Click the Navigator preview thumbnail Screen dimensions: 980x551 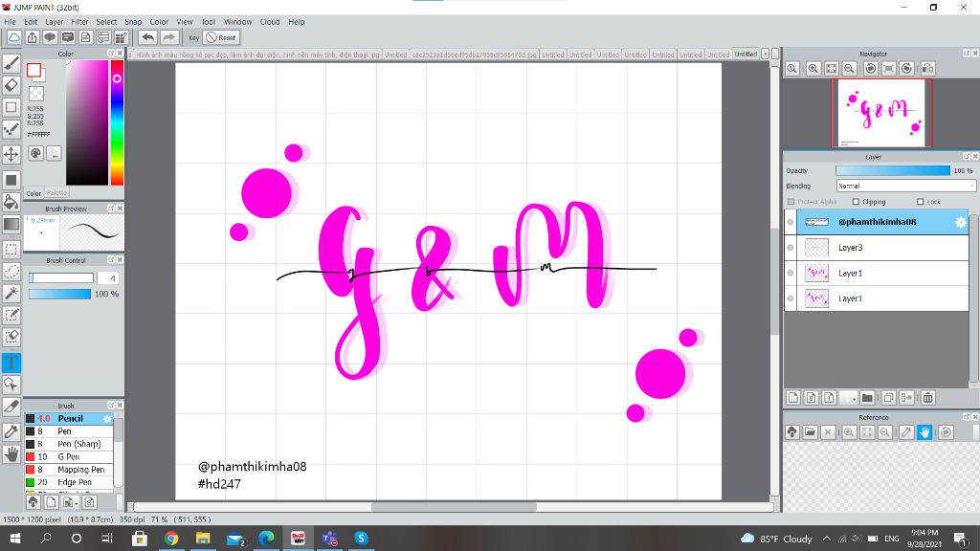881,113
